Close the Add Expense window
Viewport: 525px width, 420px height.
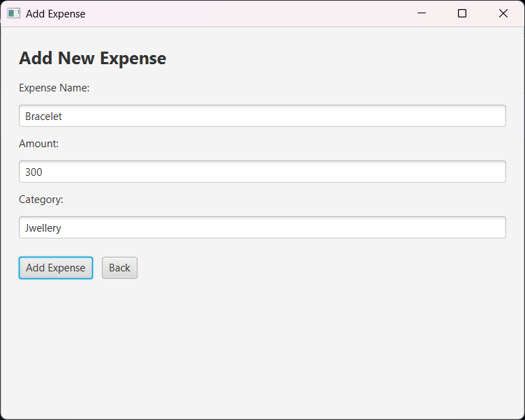click(503, 13)
